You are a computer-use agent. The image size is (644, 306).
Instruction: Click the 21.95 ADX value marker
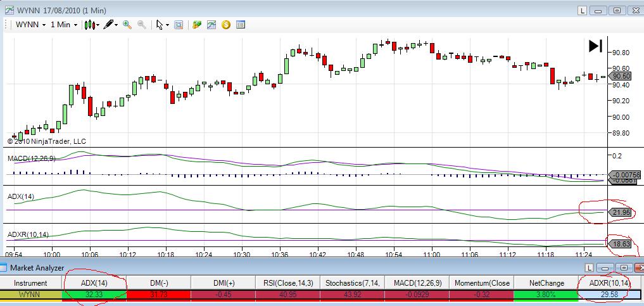pos(620,212)
